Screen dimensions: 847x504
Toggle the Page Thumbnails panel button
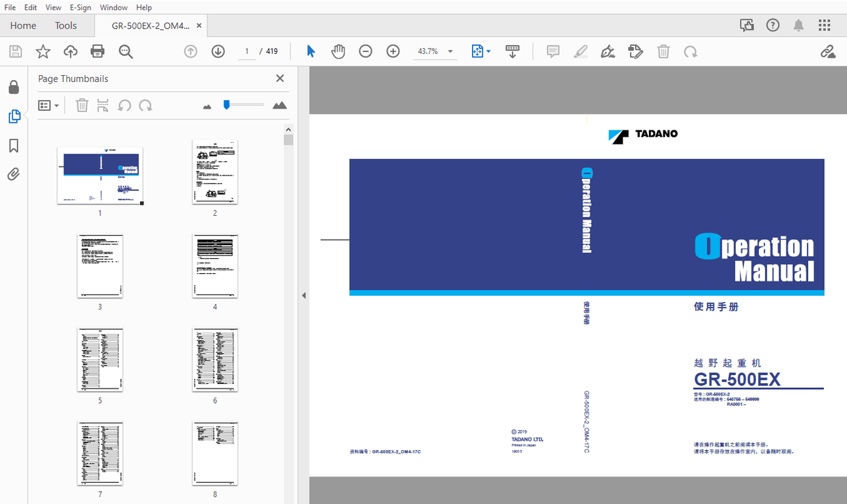(x=14, y=117)
